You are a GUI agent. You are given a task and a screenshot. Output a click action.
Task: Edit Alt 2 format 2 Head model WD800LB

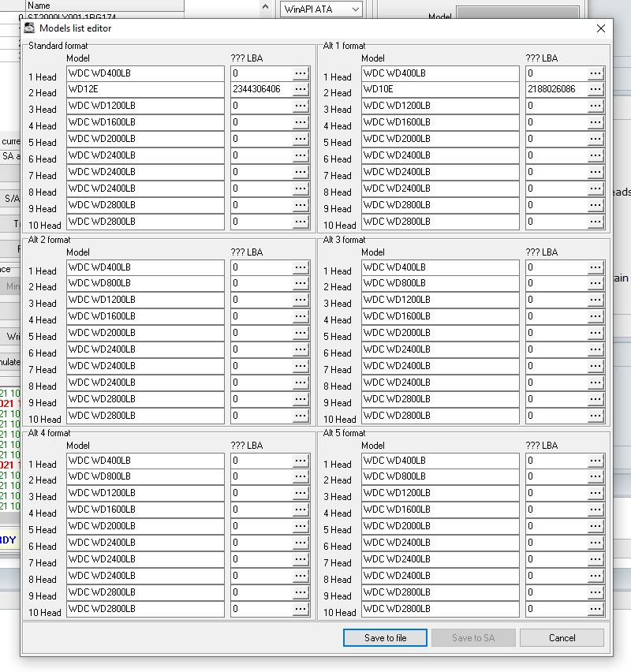tap(145, 283)
